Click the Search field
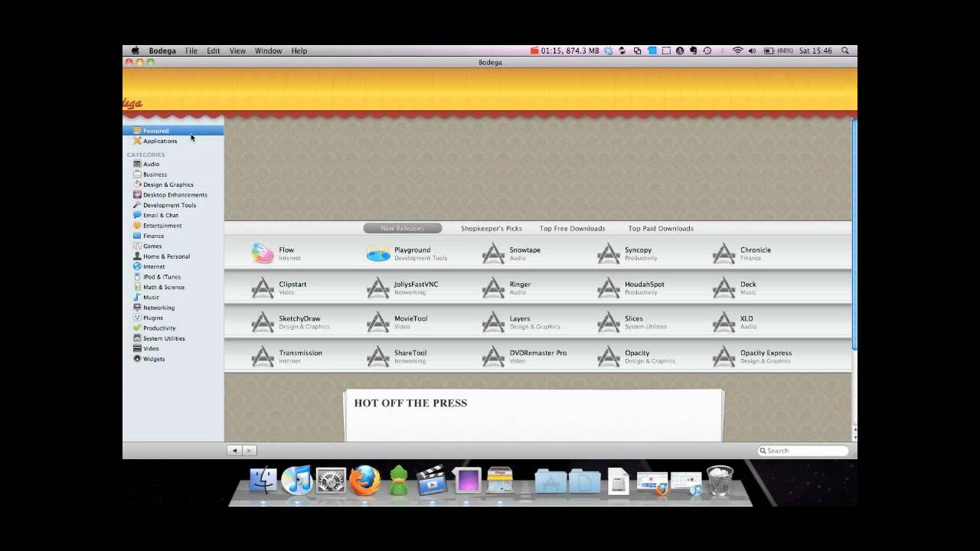The height and width of the screenshot is (551, 980). click(x=803, y=451)
